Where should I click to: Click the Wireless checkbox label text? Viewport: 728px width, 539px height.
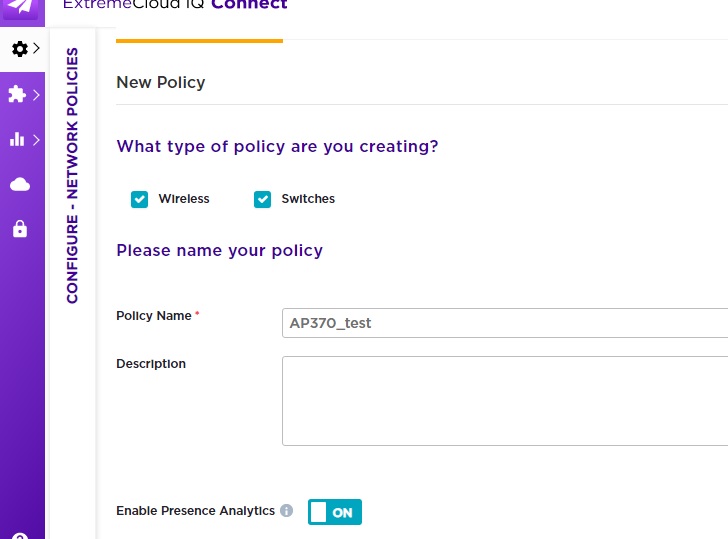point(184,199)
